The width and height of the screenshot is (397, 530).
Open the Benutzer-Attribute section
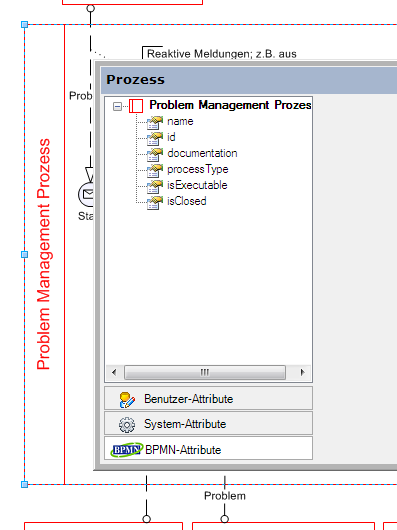click(208, 399)
